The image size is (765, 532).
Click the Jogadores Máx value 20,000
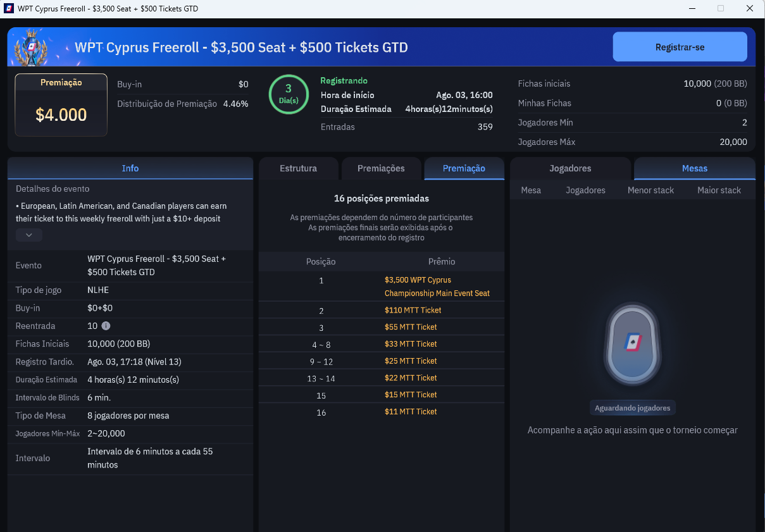coord(733,142)
